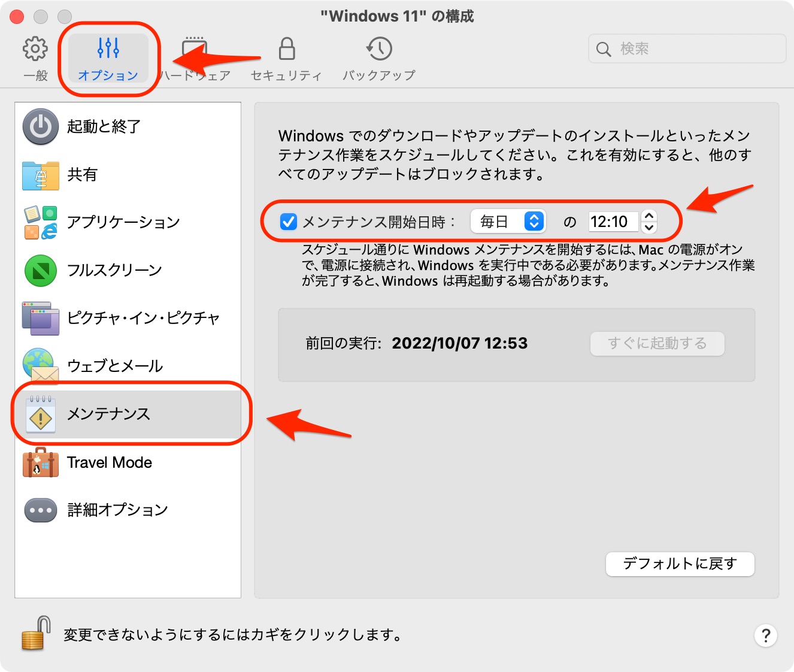Image resolution: width=794 pixels, height=672 pixels.
Task: Open the 毎日 frequency dropdown
Action: 508,222
